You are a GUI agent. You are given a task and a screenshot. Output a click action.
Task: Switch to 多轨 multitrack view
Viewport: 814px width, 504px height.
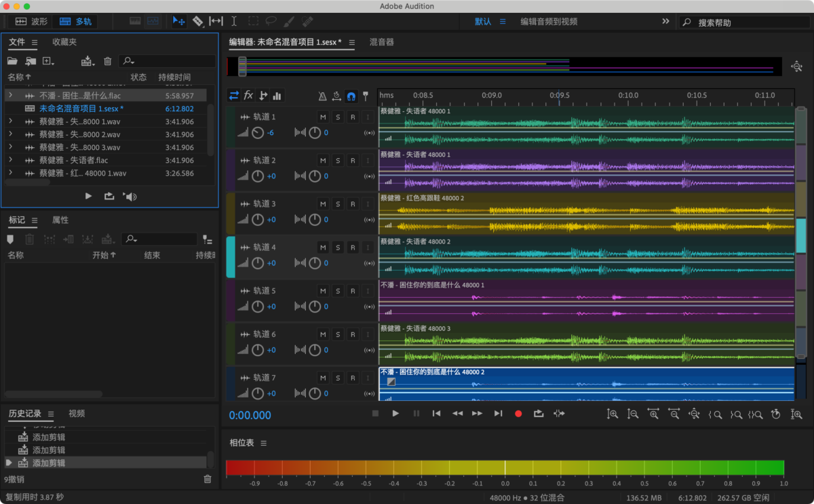pos(75,22)
